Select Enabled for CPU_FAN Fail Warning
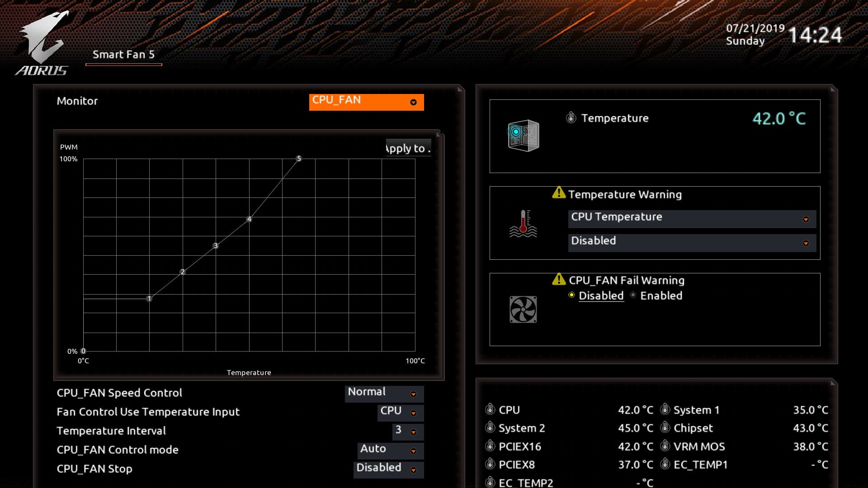This screenshot has width=868, height=488. pyautogui.click(x=633, y=295)
